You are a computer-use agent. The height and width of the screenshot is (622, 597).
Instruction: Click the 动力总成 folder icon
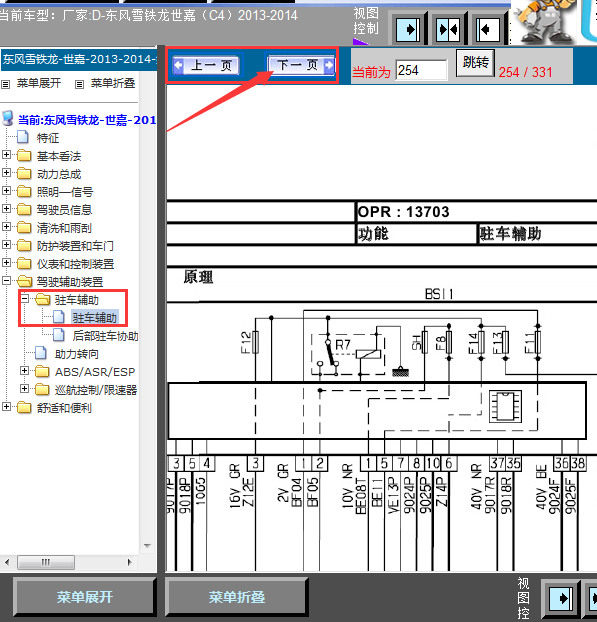point(24,173)
